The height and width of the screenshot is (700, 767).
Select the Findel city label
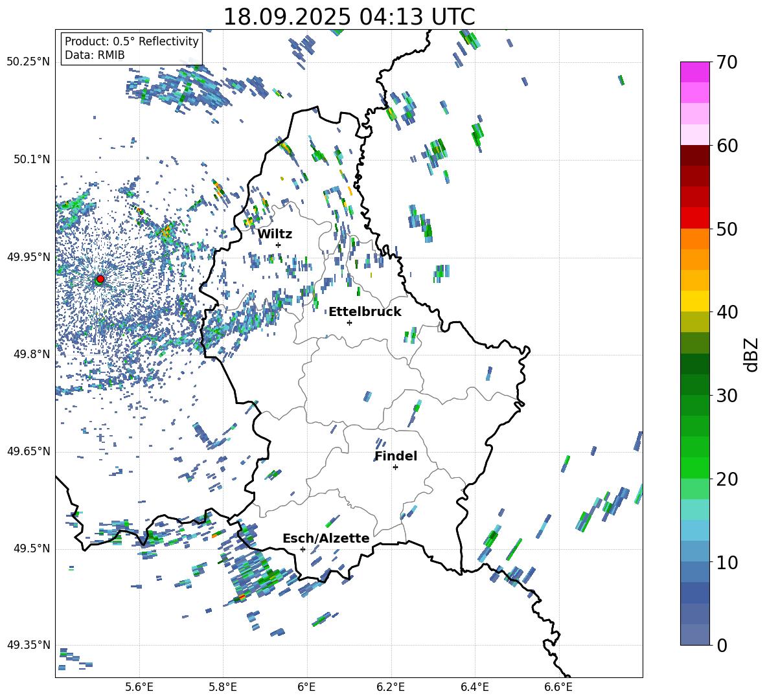[395, 456]
